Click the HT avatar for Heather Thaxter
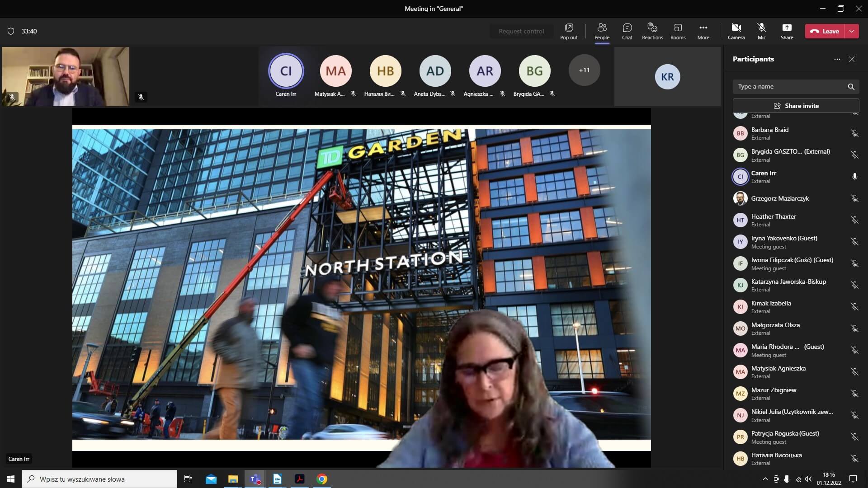This screenshot has width=868, height=488. [740, 220]
